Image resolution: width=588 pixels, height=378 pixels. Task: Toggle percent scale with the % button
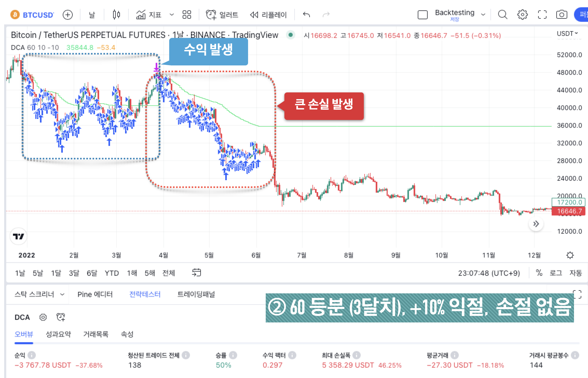tap(539, 273)
